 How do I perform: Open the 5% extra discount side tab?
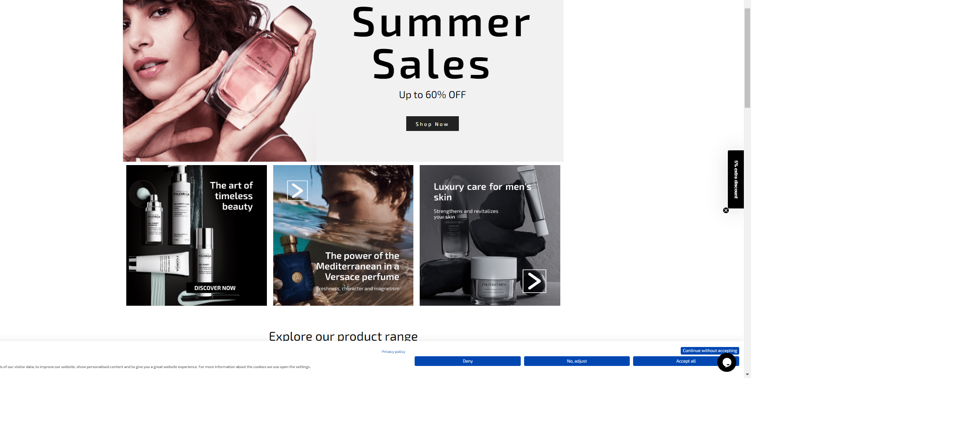(736, 179)
